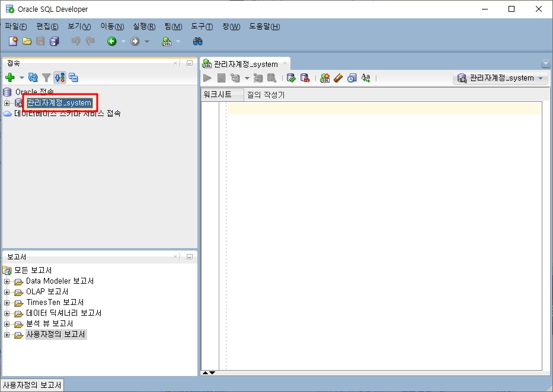Go back with the green arrow

pyautogui.click(x=112, y=41)
